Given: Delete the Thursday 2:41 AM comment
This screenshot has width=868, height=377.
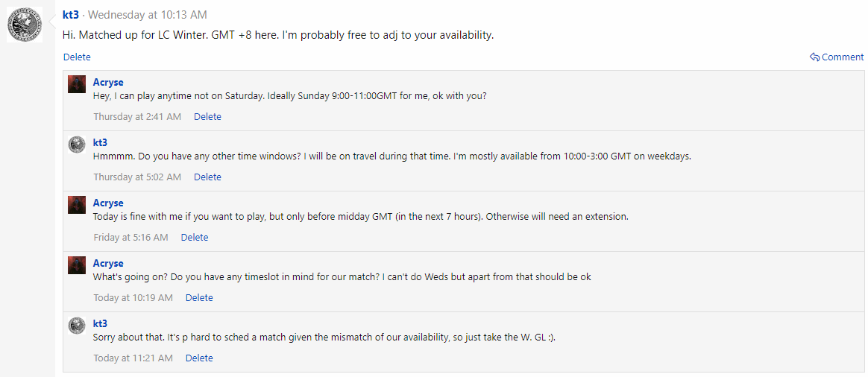Looking at the screenshot, I should pyautogui.click(x=207, y=117).
